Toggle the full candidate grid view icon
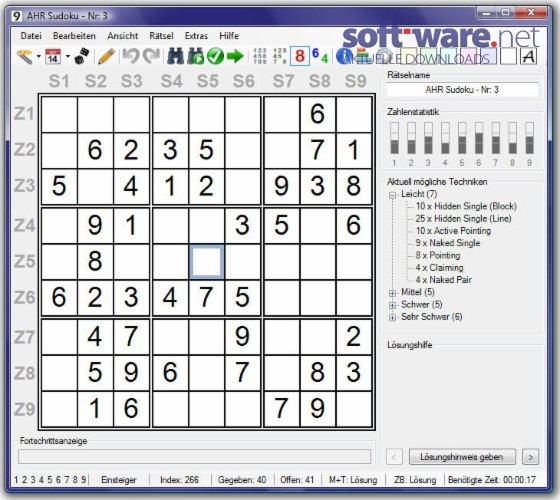Screen dimensions: 560x500 tap(260, 56)
